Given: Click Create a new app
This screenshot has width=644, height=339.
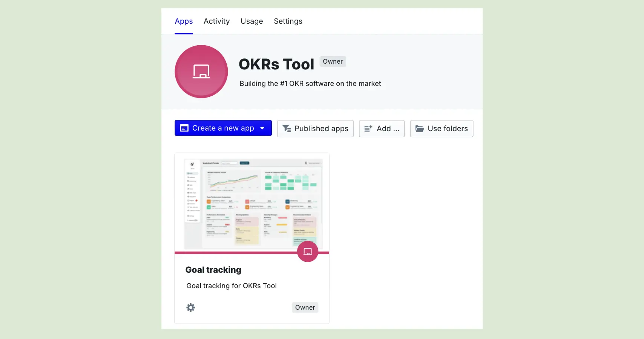Looking at the screenshot, I should click(x=219, y=128).
